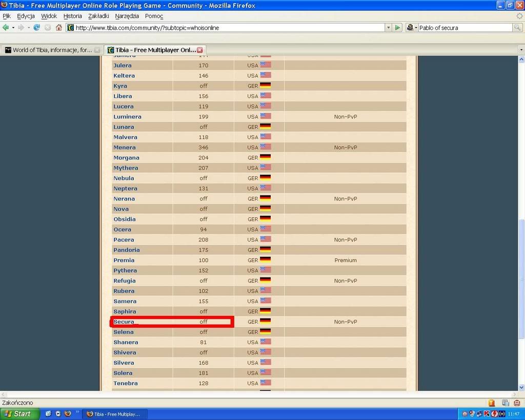Click the address bar URL field
The image size is (525, 420).
click(x=226, y=28)
